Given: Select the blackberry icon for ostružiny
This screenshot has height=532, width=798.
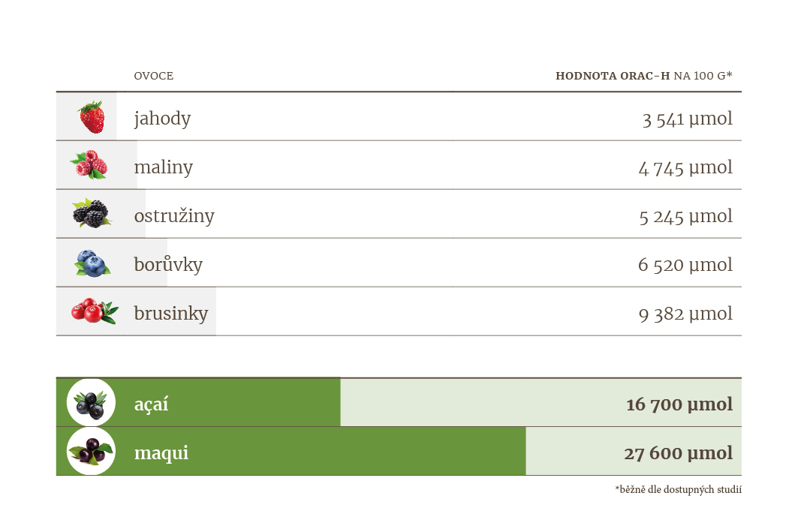Looking at the screenshot, I should tap(91, 213).
